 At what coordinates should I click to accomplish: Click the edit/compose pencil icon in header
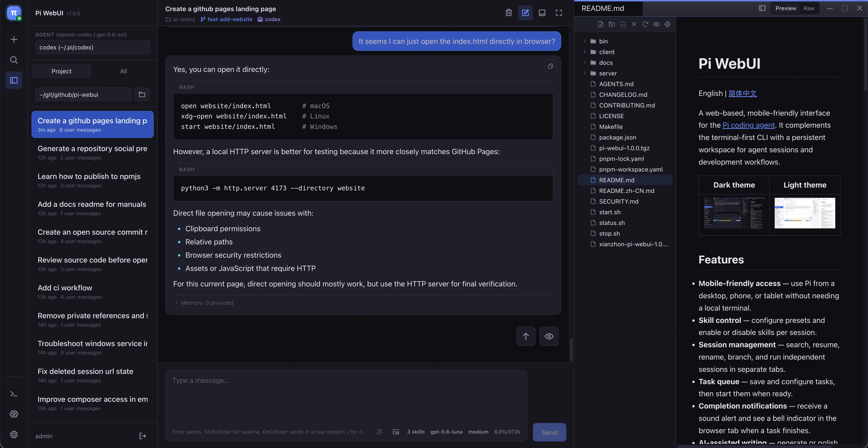525,13
